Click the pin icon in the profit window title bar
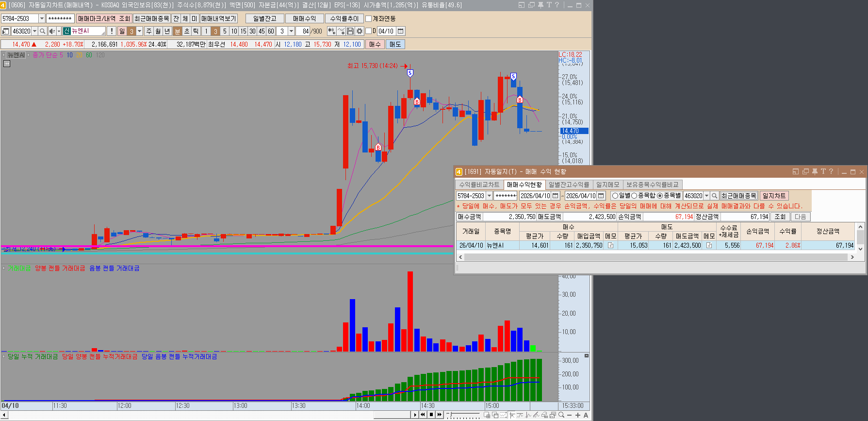 coord(815,171)
